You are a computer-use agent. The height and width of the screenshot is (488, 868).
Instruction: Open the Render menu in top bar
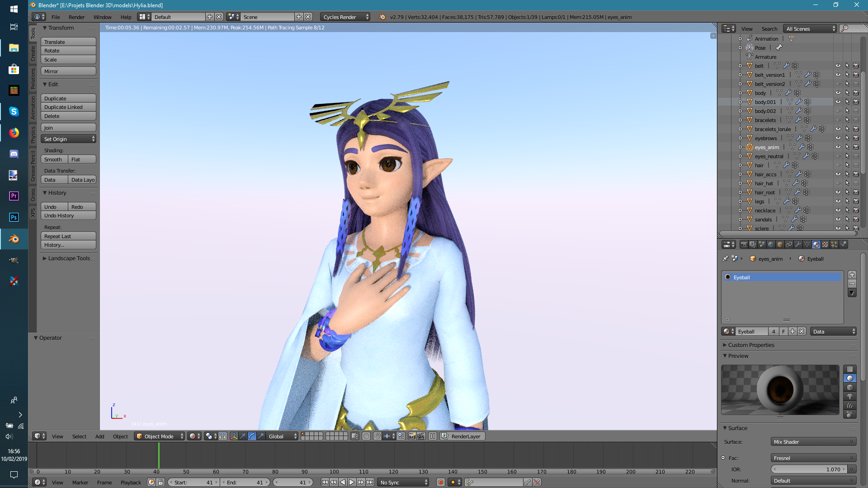76,17
